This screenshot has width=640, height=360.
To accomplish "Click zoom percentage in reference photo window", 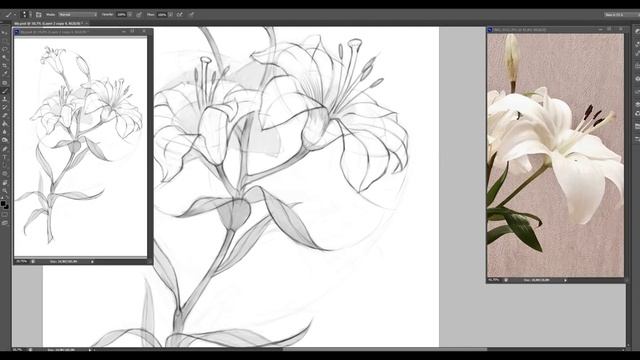I will (494, 280).
